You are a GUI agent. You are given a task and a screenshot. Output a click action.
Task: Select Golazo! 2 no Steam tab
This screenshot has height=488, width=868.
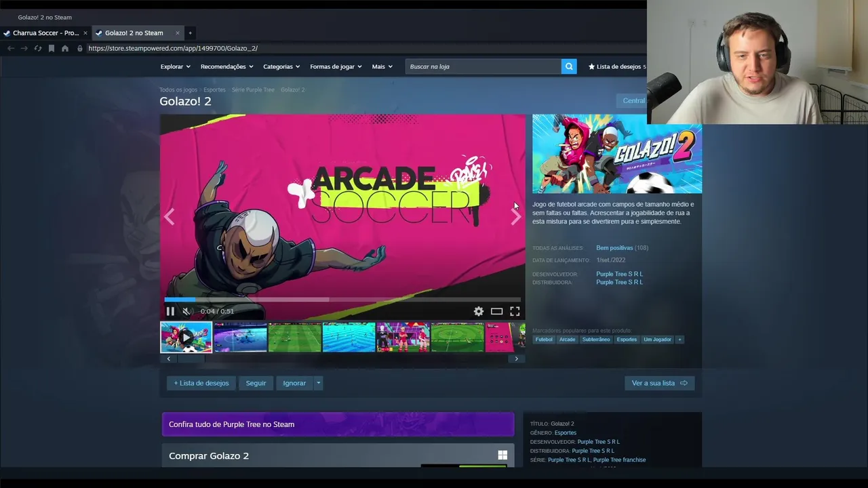click(134, 33)
